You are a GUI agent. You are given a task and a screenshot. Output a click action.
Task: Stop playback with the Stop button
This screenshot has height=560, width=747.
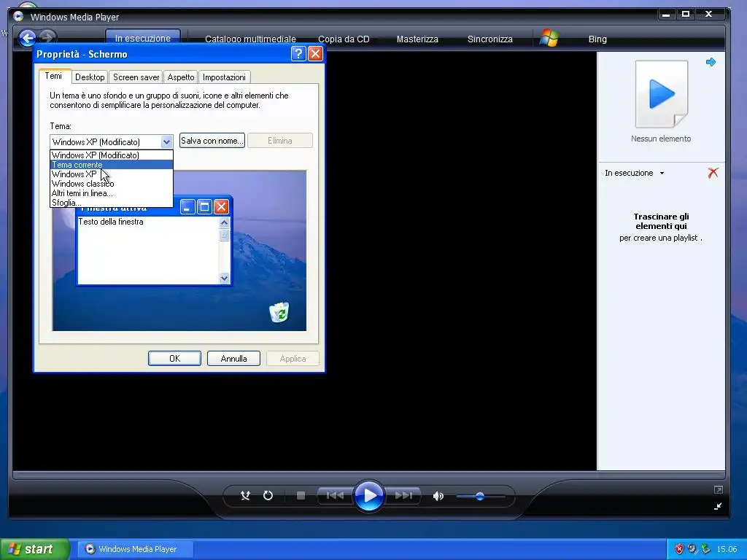click(x=301, y=496)
